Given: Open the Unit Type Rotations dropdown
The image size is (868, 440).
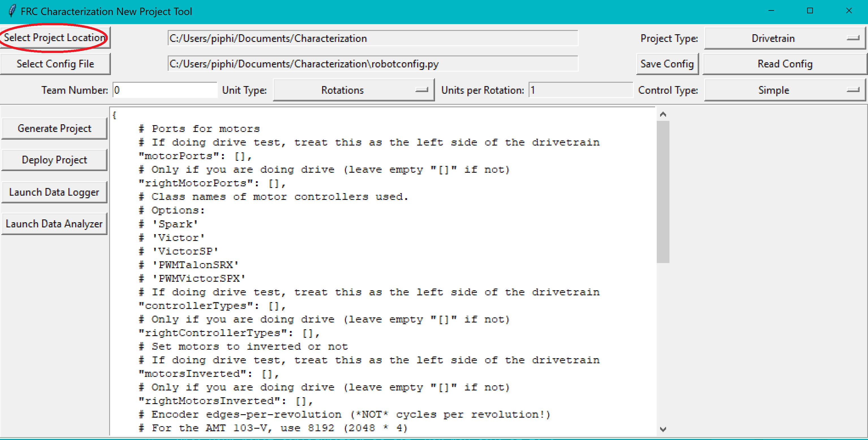Looking at the screenshot, I should 354,90.
